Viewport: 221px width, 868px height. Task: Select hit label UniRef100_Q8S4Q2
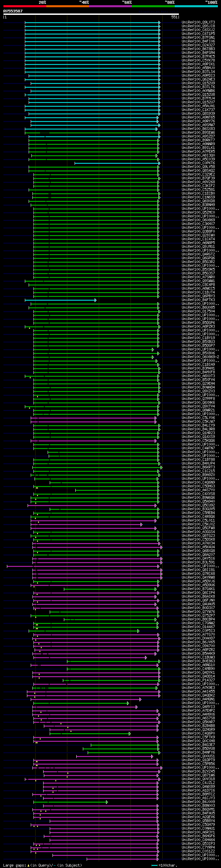pyautogui.click(x=198, y=171)
